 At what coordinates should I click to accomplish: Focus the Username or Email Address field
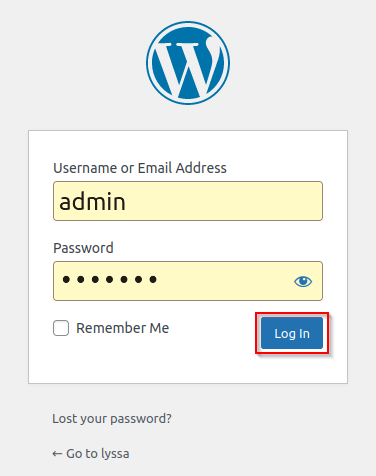[x=188, y=201]
